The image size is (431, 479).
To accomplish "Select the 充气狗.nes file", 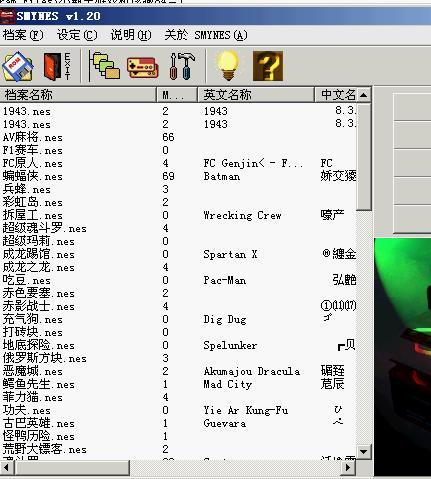I will click(x=33, y=319).
